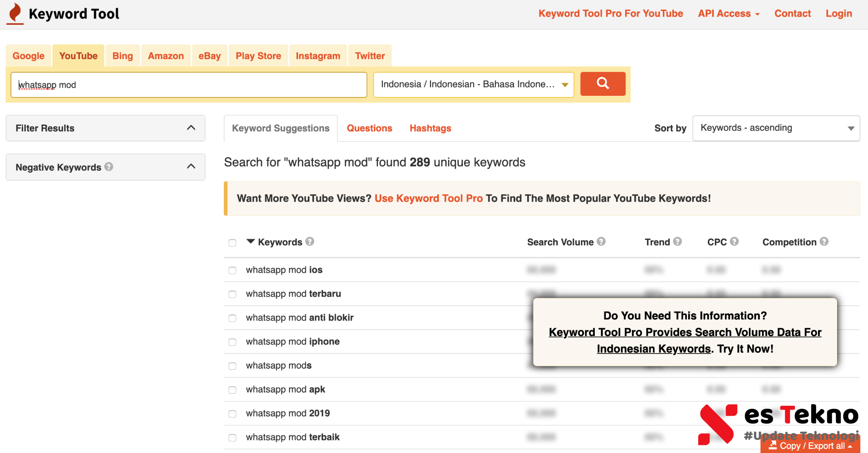Select the 'whatsapp mod apk' checkbox

coord(232,390)
